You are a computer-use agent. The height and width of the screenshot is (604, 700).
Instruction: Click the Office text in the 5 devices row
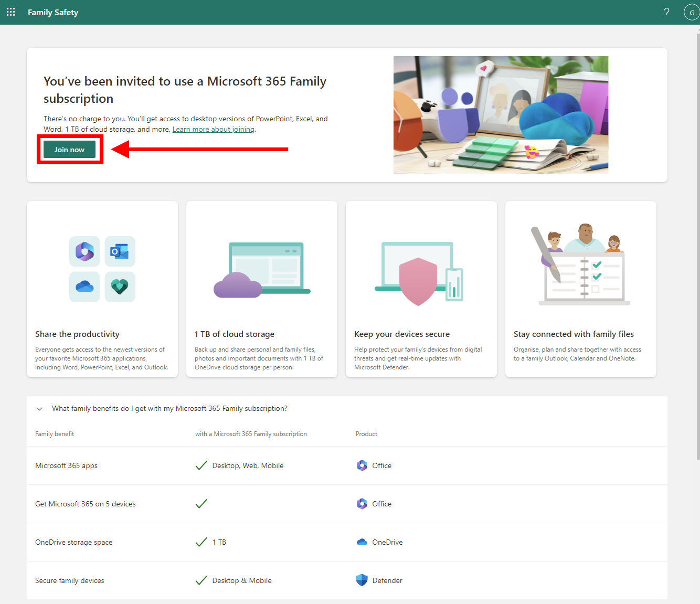[x=382, y=504]
